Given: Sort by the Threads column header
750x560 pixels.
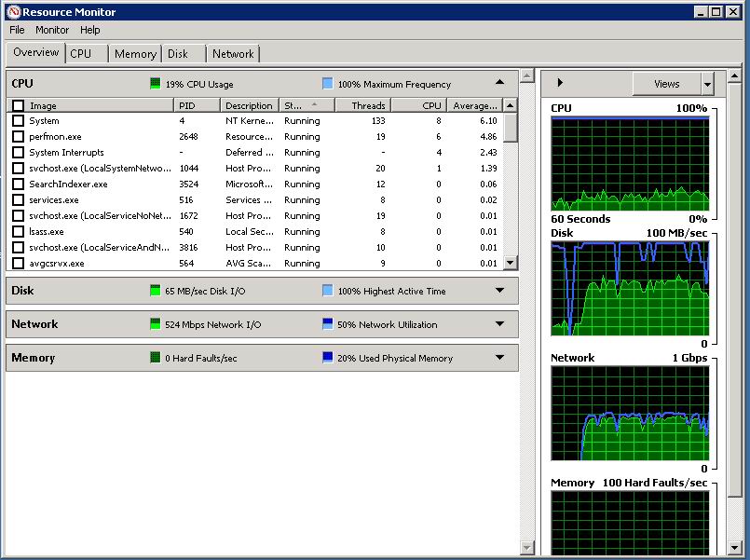Looking at the screenshot, I should 362,106.
